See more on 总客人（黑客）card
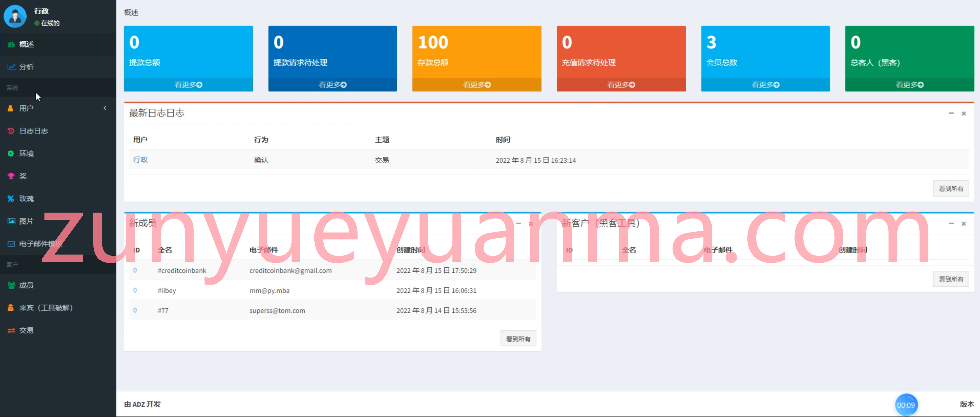Screen dimensions: 980x417 click(x=910, y=85)
